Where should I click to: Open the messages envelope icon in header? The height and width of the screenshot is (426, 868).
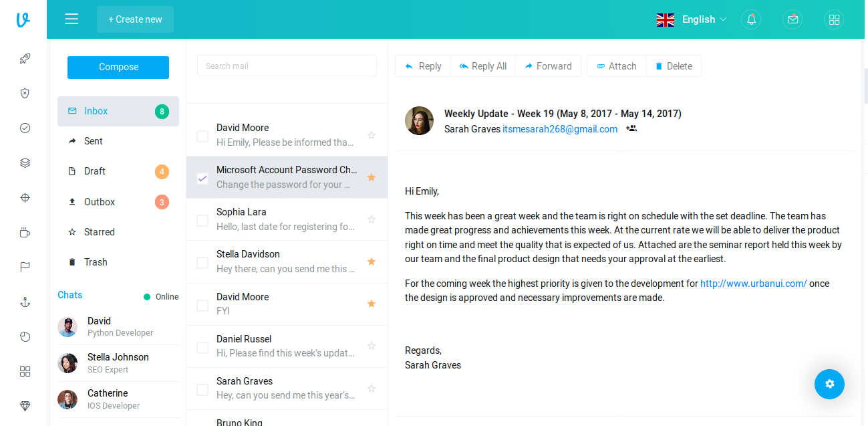pos(792,19)
